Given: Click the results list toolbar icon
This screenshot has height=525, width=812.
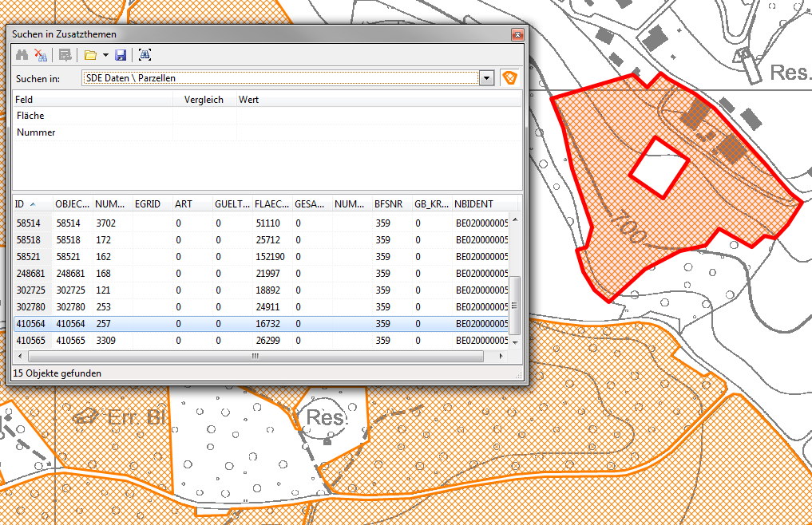Looking at the screenshot, I should 65,55.
